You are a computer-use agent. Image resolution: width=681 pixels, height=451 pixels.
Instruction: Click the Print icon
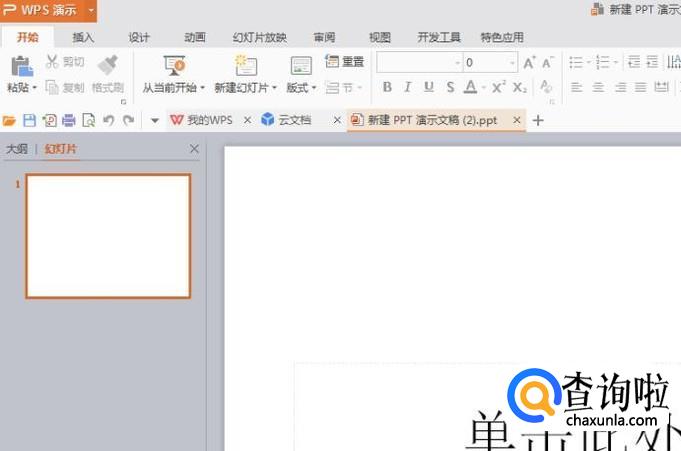69,120
